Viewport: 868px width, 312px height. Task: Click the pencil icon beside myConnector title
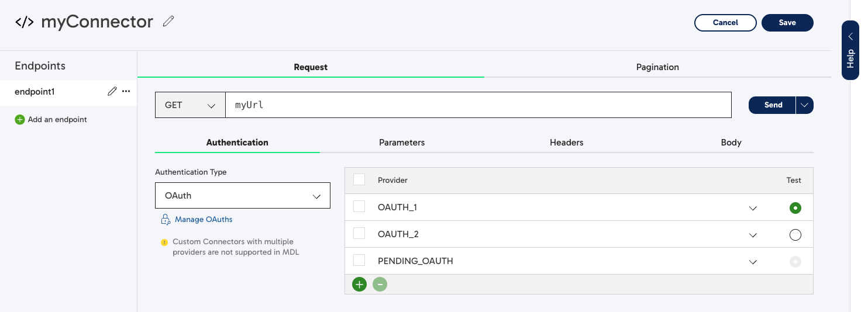pos(168,22)
